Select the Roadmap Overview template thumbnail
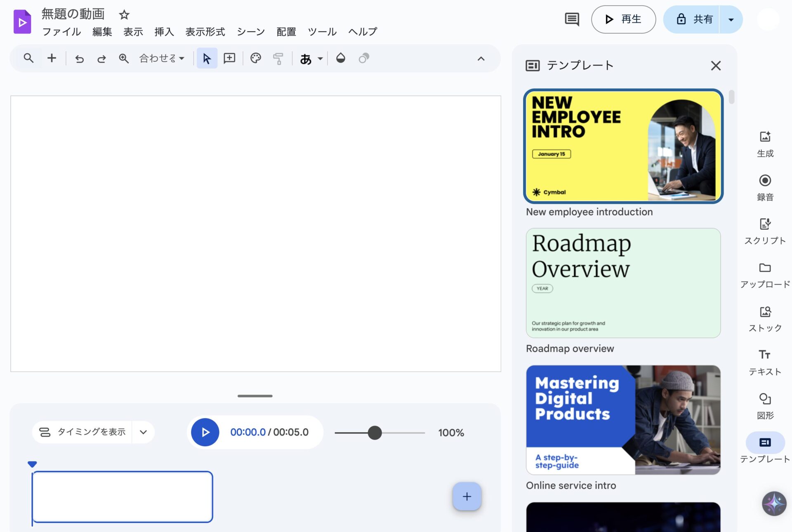Viewport: 792px width, 532px height. (623, 283)
